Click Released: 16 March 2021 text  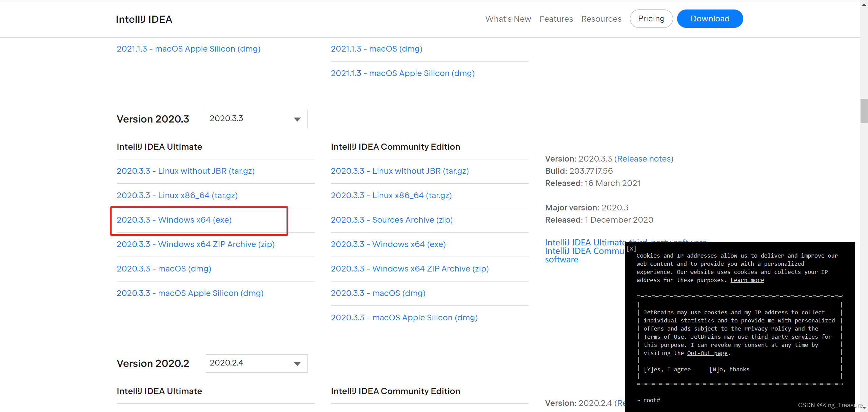[x=593, y=183]
